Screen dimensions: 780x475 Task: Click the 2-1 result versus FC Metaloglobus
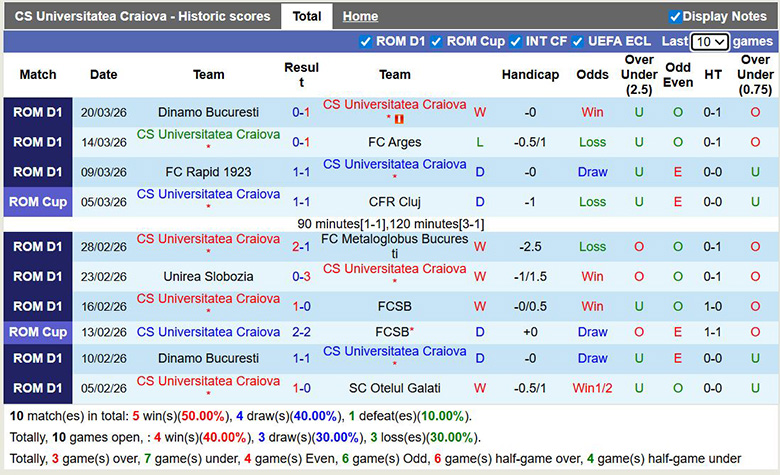[301, 247]
